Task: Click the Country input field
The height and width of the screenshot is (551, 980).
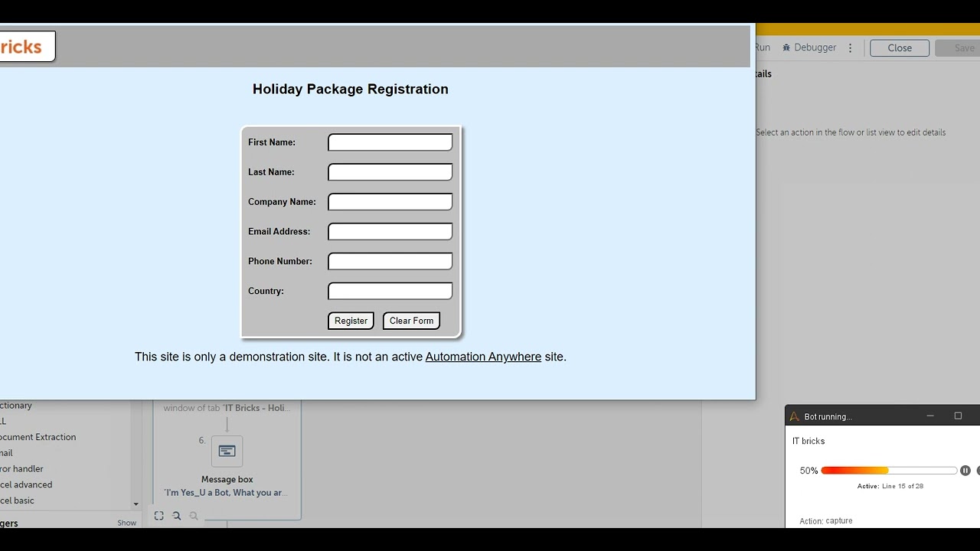Action: click(390, 291)
